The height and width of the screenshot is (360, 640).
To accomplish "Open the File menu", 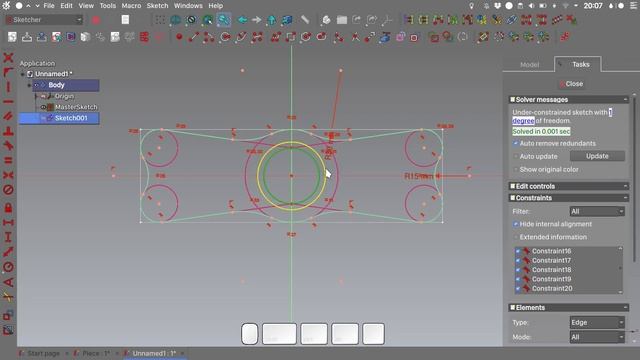I will [49, 6].
